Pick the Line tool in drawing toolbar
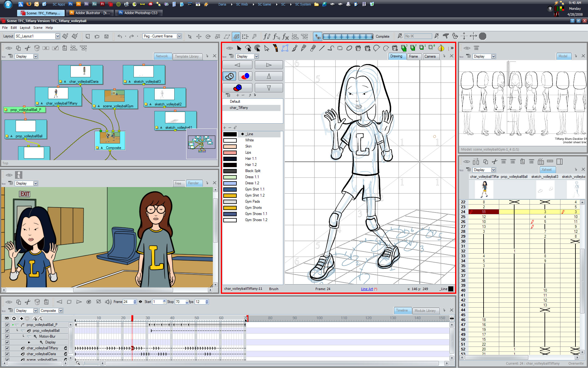 (x=322, y=48)
